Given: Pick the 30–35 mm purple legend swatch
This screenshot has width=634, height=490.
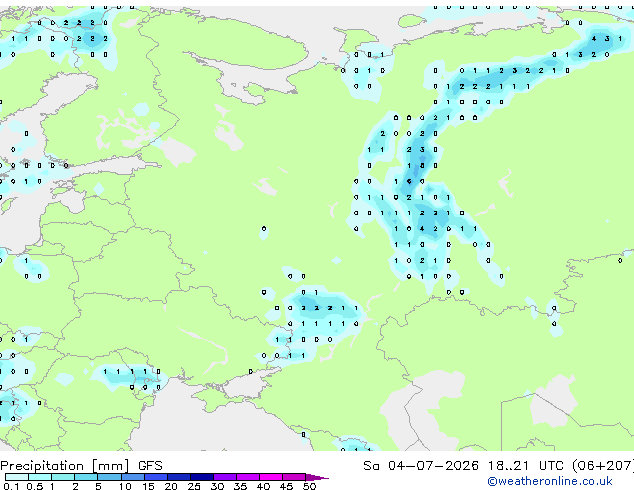Looking at the screenshot, I should pos(224,477).
